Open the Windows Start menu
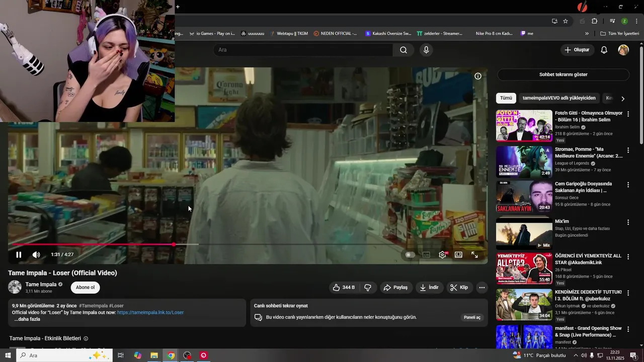Image resolution: width=644 pixels, height=362 pixels. tap(8, 355)
